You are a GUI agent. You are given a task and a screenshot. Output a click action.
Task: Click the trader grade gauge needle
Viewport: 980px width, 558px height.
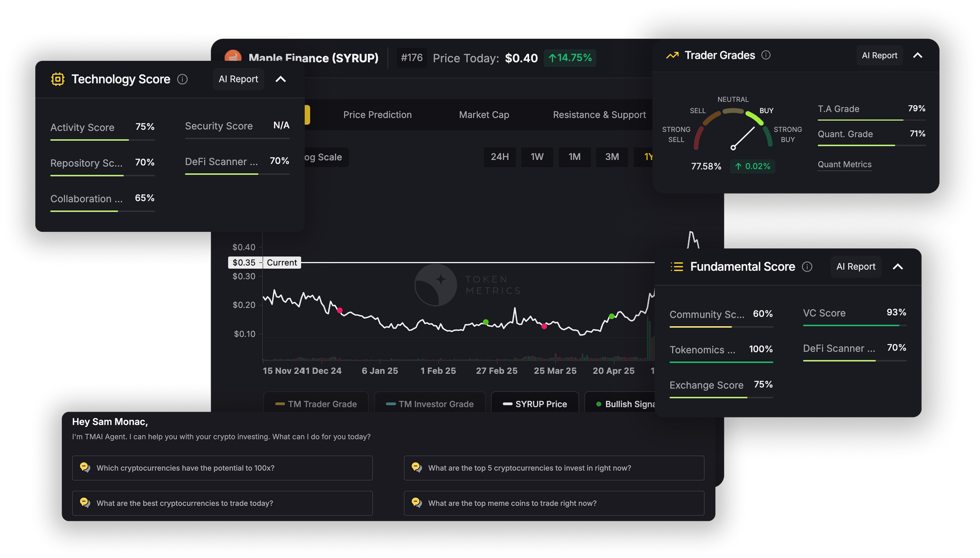pyautogui.click(x=743, y=138)
